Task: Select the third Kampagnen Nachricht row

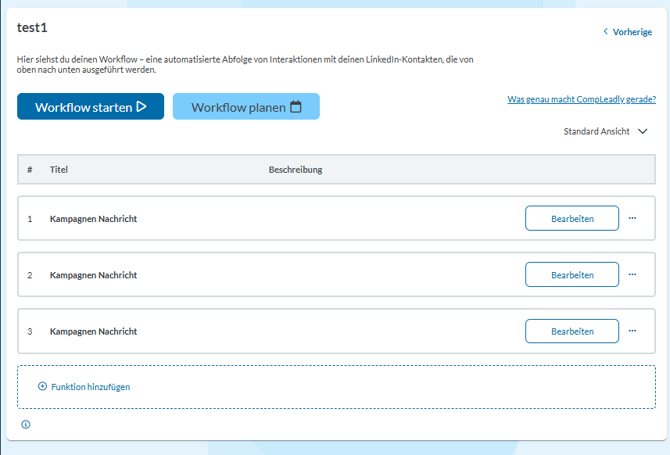Action: click(94, 331)
